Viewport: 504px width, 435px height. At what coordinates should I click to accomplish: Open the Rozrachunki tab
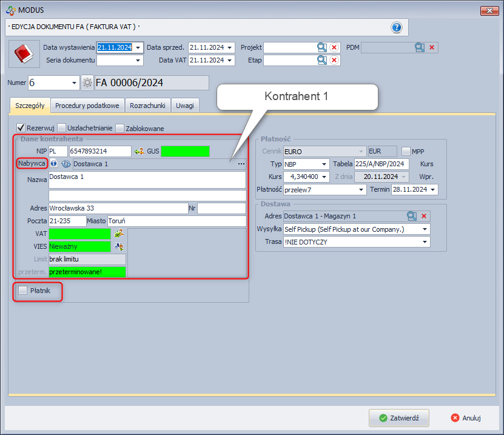coord(148,105)
